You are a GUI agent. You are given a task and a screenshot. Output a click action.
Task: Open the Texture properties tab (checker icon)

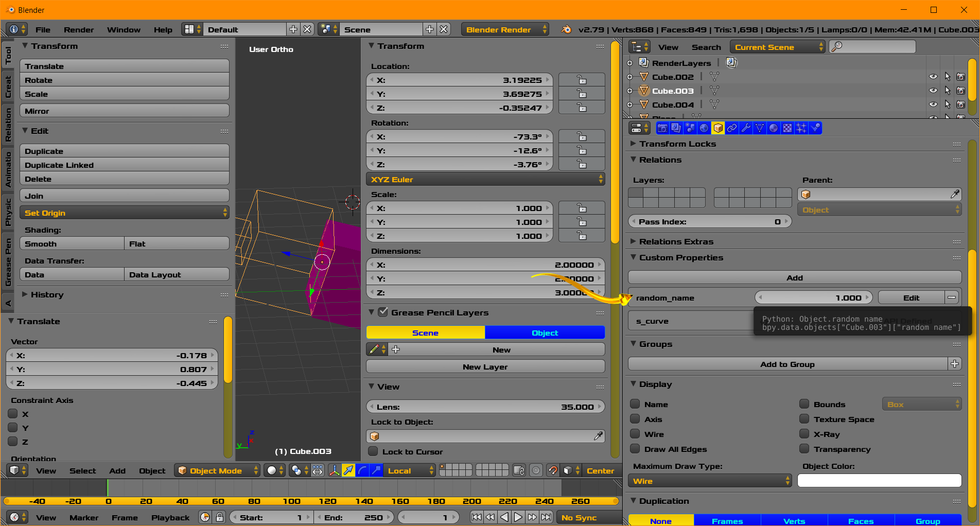point(787,128)
